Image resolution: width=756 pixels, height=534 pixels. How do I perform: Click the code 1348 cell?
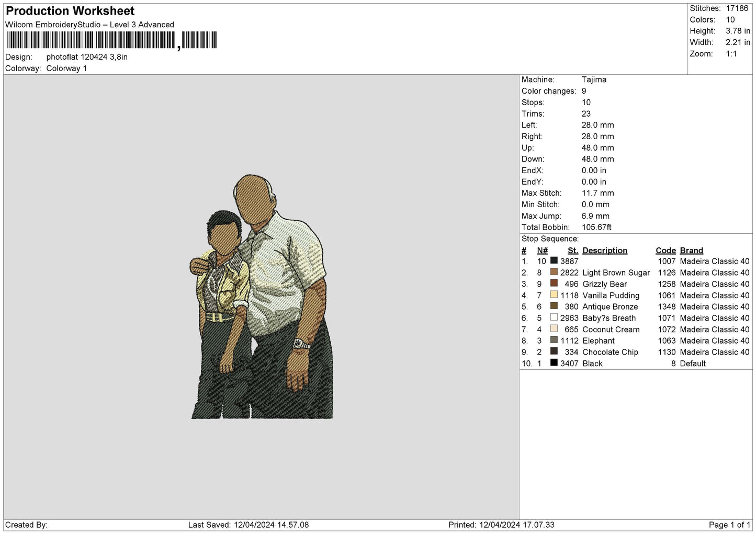pyautogui.click(x=667, y=306)
